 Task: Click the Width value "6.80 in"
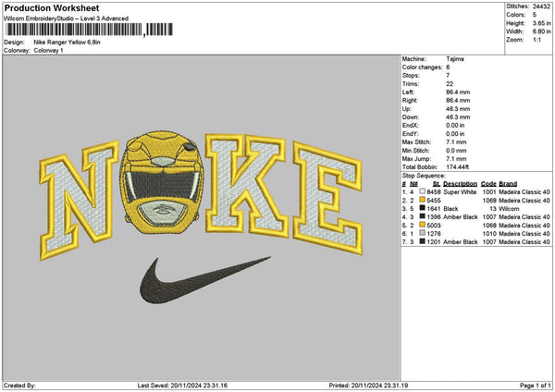542,31
